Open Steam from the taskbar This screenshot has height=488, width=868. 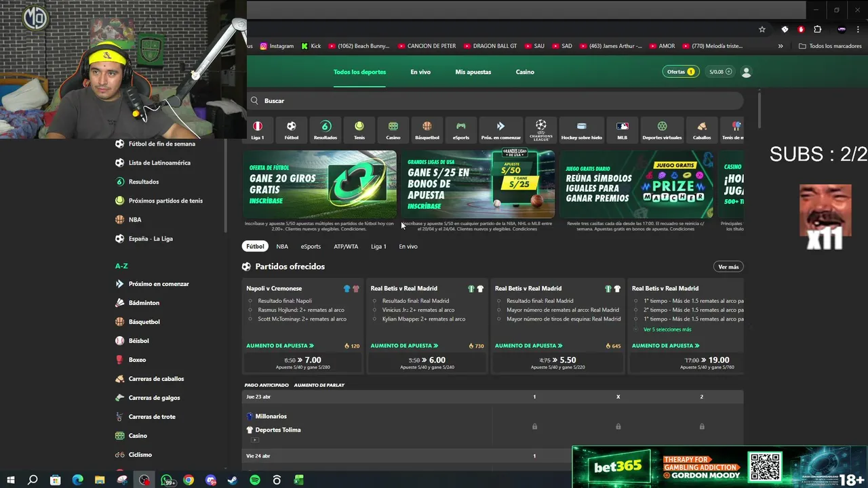click(233, 480)
